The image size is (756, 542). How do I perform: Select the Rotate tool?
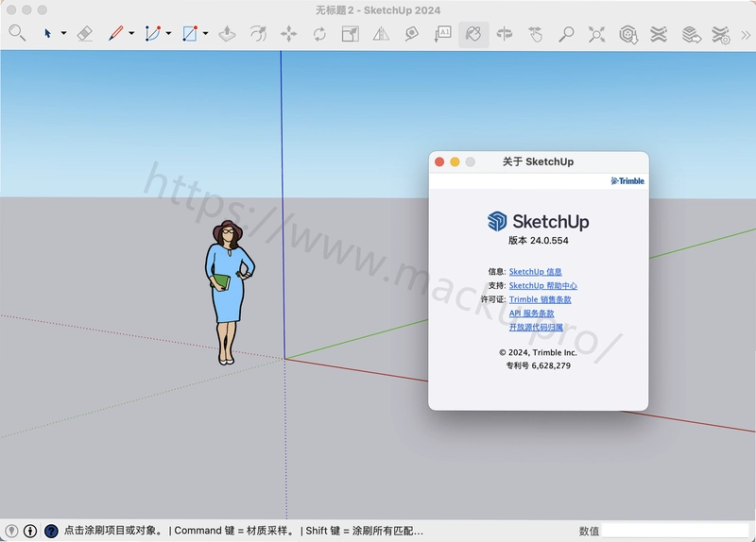pyautogui.click(x=319, y=34)
